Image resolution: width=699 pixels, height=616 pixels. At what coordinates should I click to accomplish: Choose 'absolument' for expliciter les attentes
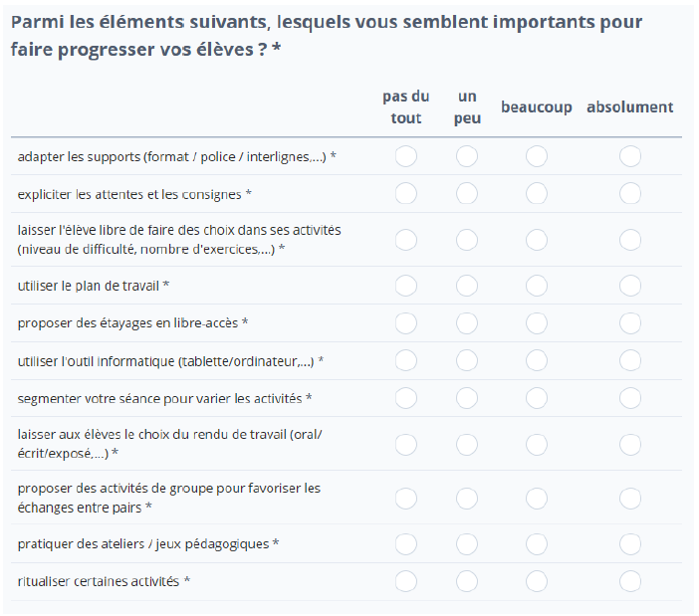click(630, 194)
